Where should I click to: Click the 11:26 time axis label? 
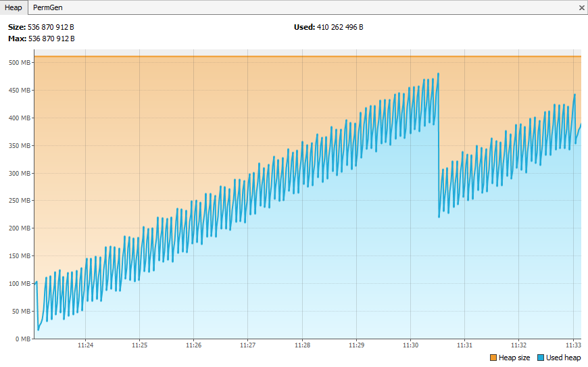click(193, 345)
